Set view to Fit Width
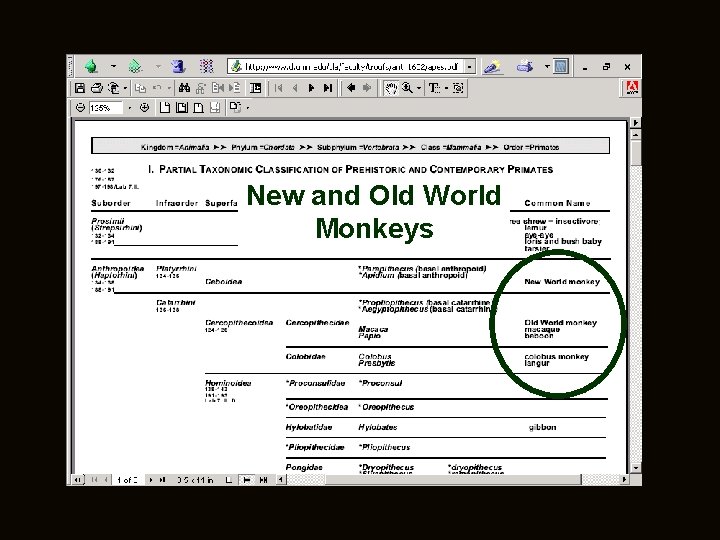The height and width of the screenshot is (540, 720). pos(198,108)
